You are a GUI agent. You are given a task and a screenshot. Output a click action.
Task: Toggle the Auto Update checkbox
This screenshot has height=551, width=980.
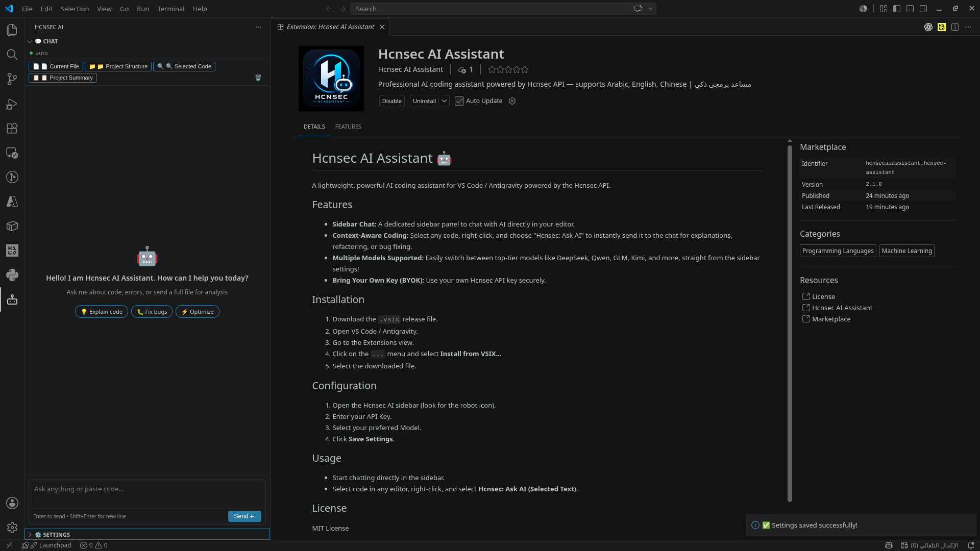pyautogui.click(x=459, y=101)
